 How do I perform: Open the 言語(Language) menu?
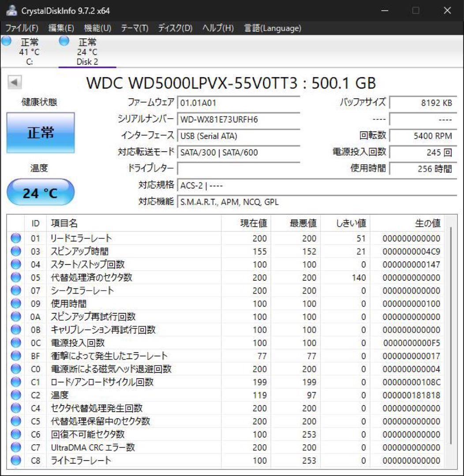[272, 28]
